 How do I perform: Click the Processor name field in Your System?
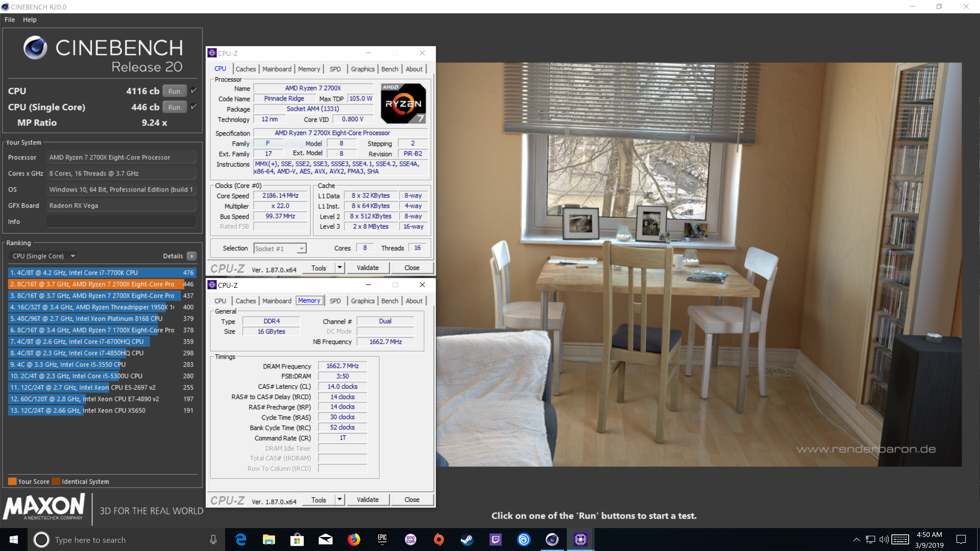click(x=121, y=157)
